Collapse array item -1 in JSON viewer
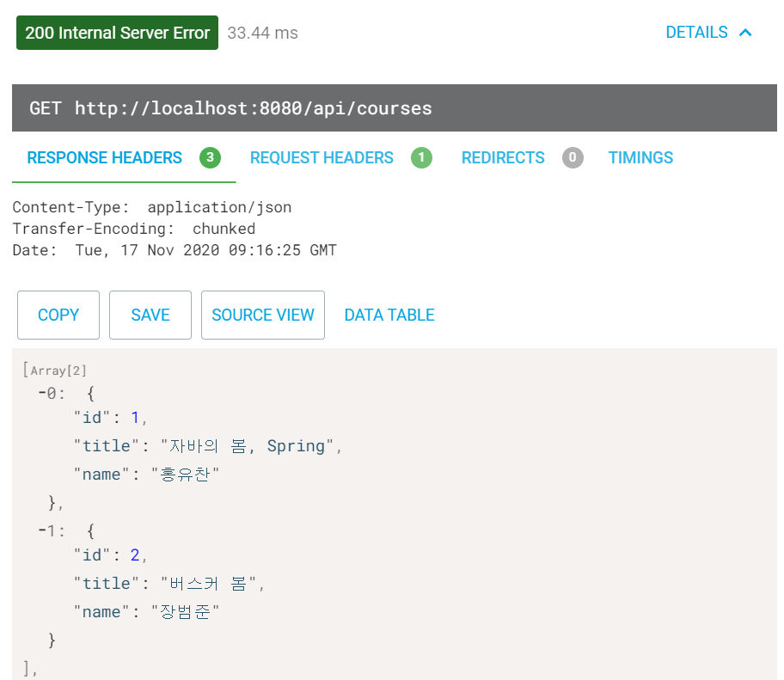This screenshot has width=784, height=680. click(x=43, y=531)
